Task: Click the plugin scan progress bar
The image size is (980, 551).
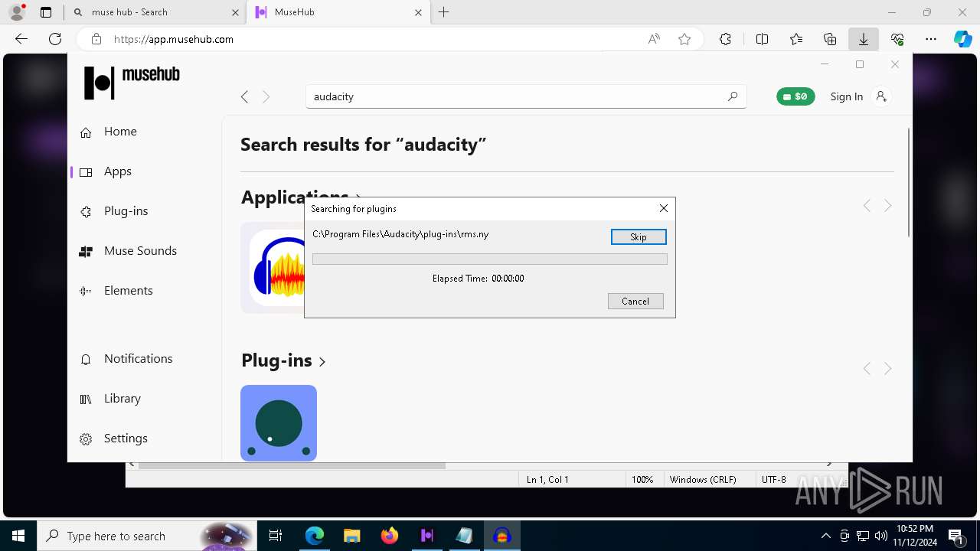Action: tap(490, 259)
